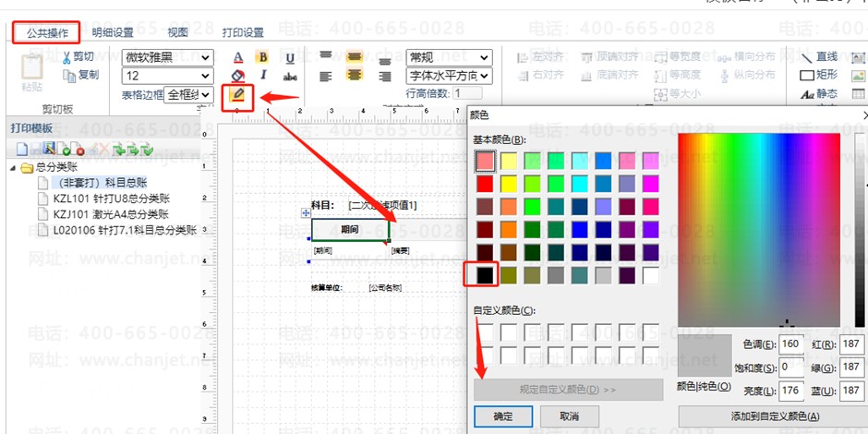
Task: Toggle strikethrough 'abc' formatting
Action: [x=290, y=77]
